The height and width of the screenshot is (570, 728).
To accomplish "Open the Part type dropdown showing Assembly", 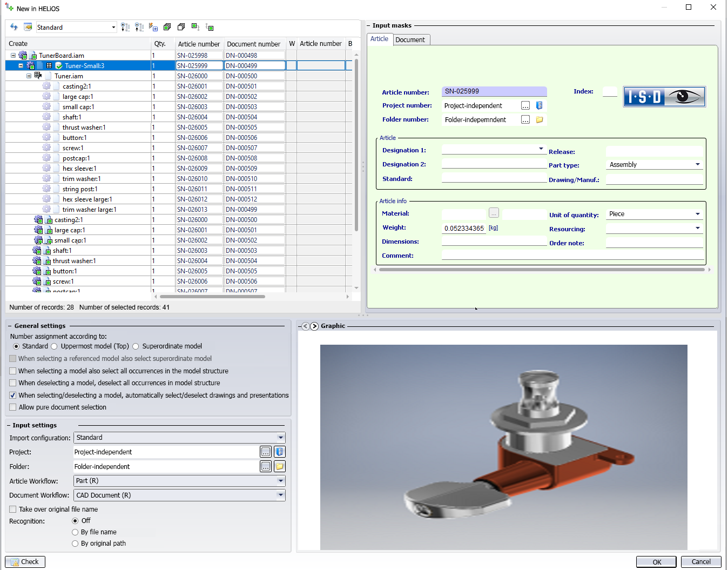I will (697, 165).
